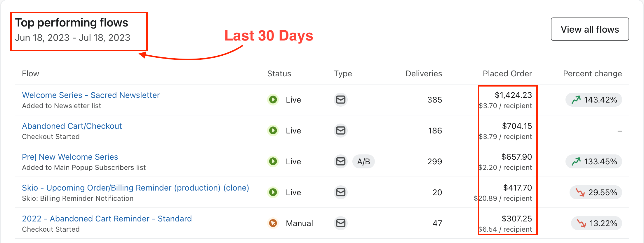Image resolution: width=644 pixels, height=243 pixels.
Task: Click the Percent change column header
Action: [x=592, y=73]
